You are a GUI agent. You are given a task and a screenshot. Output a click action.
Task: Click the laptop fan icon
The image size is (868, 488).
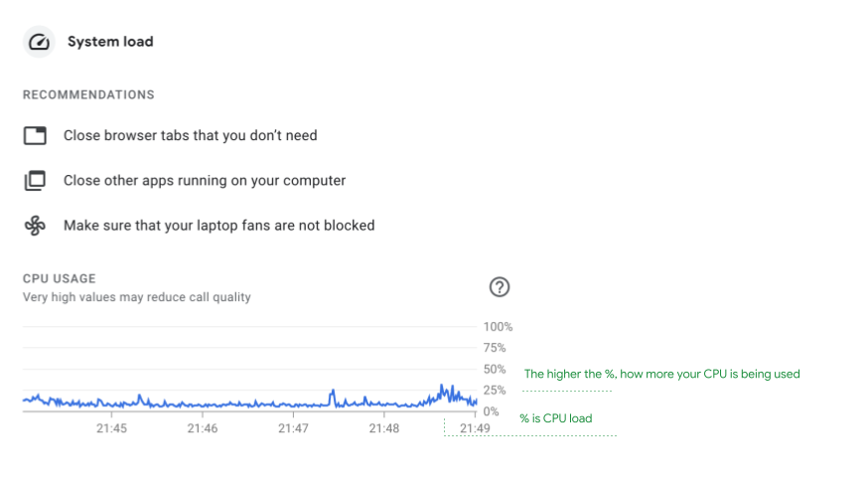click(x=35, y=226)
